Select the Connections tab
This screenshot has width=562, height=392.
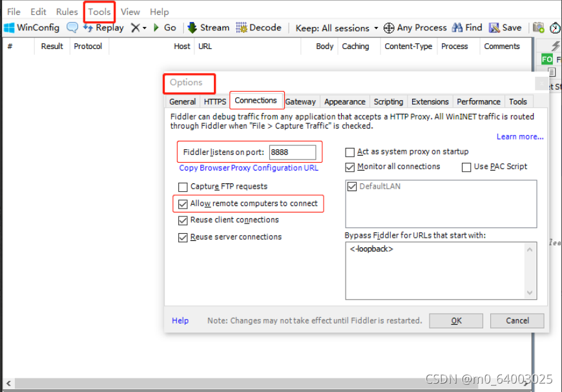coord(256,101)
